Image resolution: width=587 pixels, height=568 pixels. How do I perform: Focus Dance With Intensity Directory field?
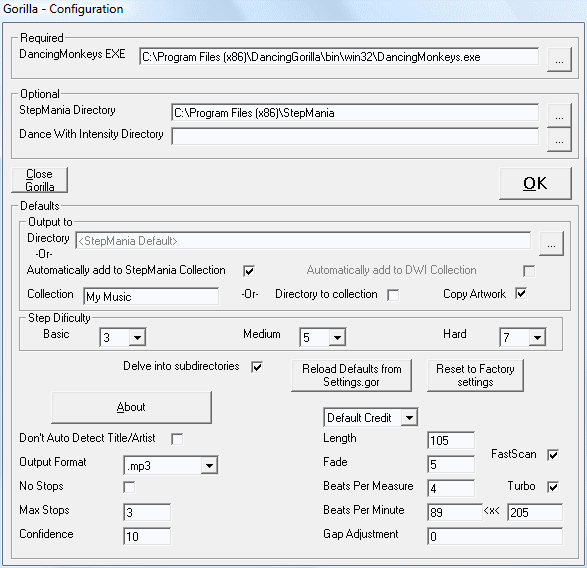tap(355, 136)
